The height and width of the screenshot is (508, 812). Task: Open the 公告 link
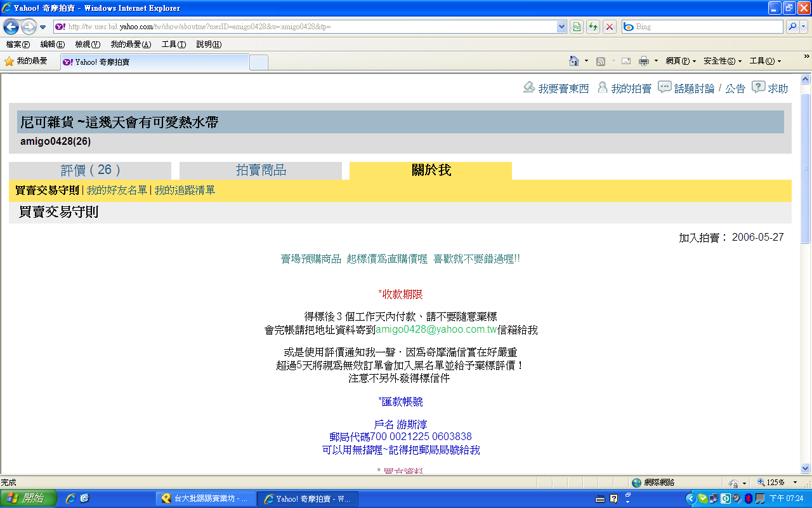(735, 89)
